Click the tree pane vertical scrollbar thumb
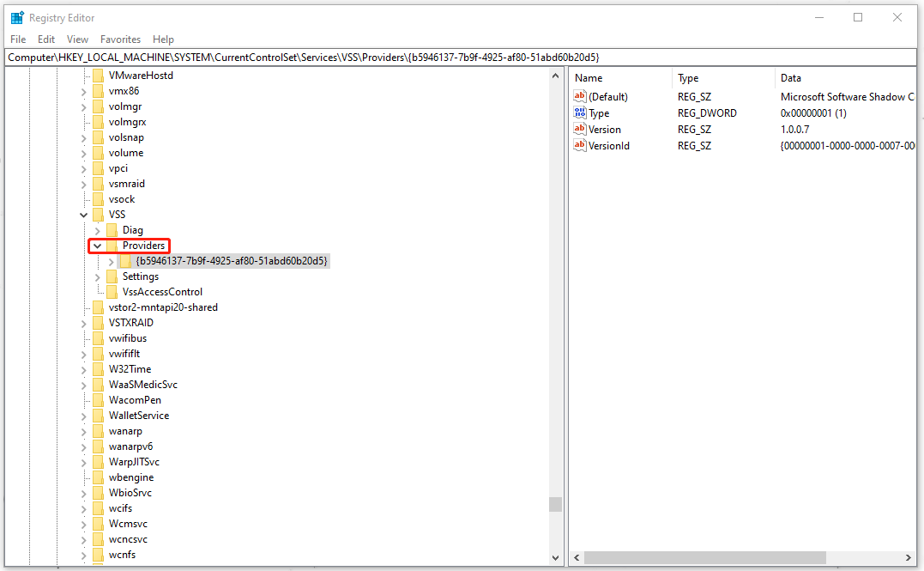The image size is (924, 571). [x=555, y=504]
